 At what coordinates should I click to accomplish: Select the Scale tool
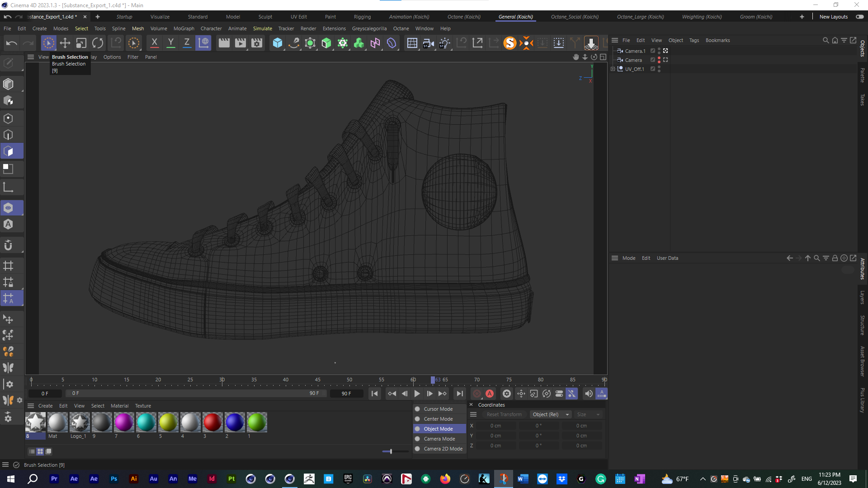coord(81,42)
